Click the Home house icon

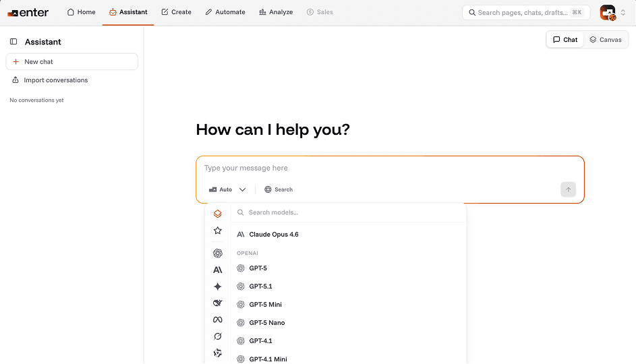(71, 12)
